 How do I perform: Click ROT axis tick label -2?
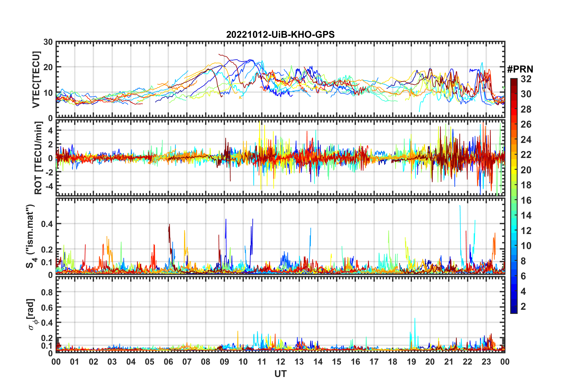(49, 172)
